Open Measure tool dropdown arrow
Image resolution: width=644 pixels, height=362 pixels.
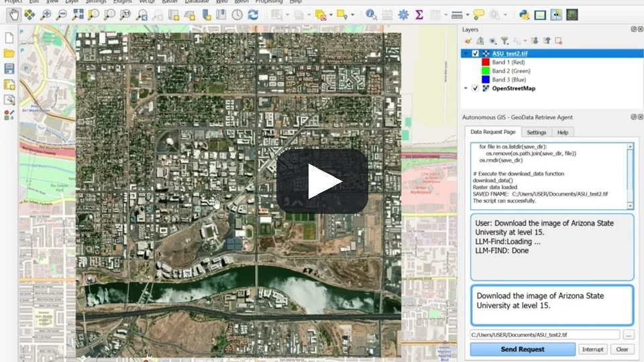coord(468,15)
